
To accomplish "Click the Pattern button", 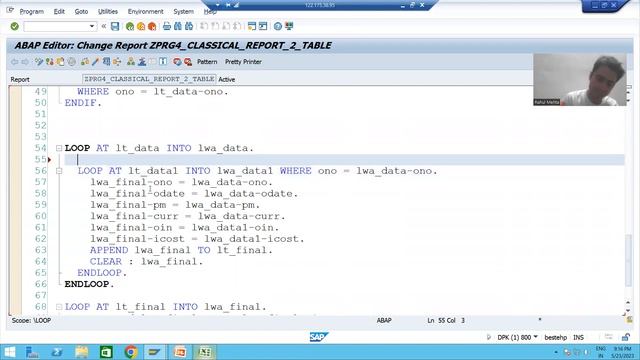I will click(x=207, y=62).
